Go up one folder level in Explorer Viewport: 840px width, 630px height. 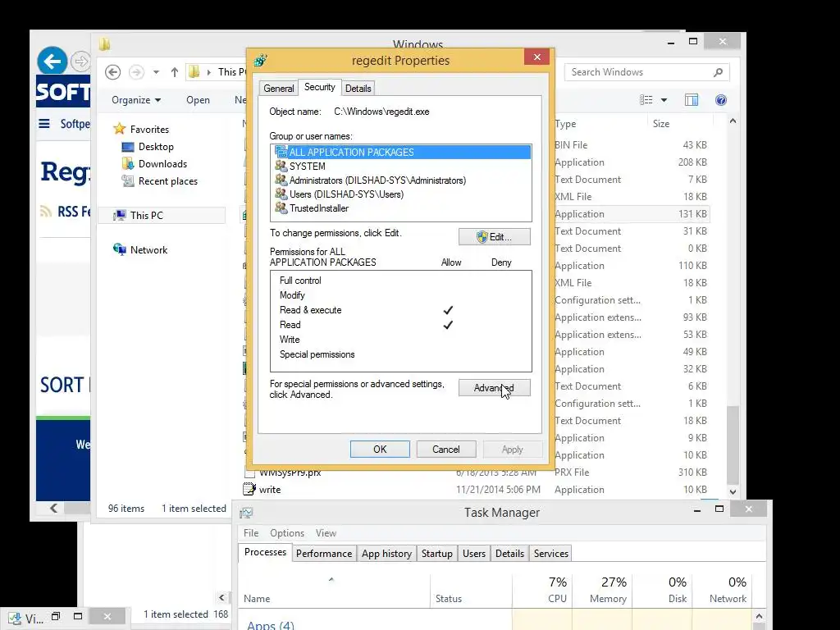[174, 72]
